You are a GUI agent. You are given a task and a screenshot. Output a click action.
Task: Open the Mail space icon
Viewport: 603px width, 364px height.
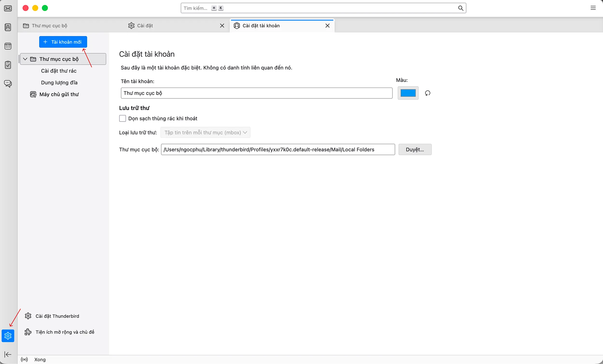(x=8, y=9)
